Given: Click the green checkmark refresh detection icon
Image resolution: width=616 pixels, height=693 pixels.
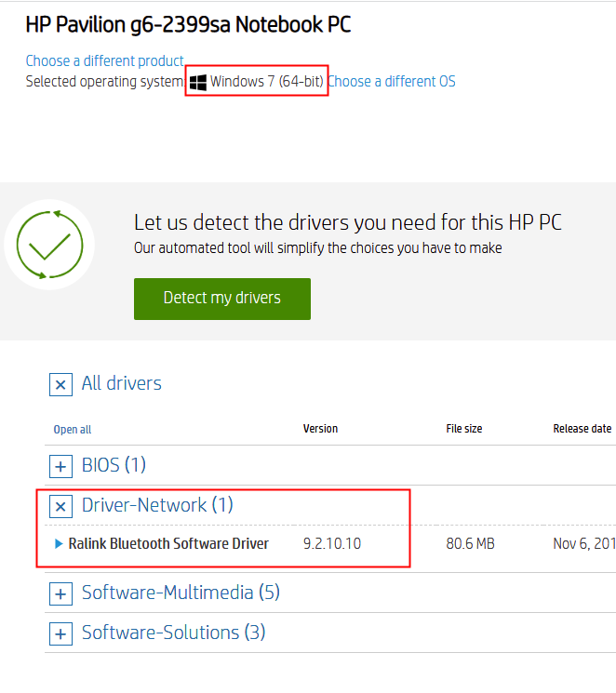Looking at the screenshot, I should pyautogui.click(x=49, y=245).
